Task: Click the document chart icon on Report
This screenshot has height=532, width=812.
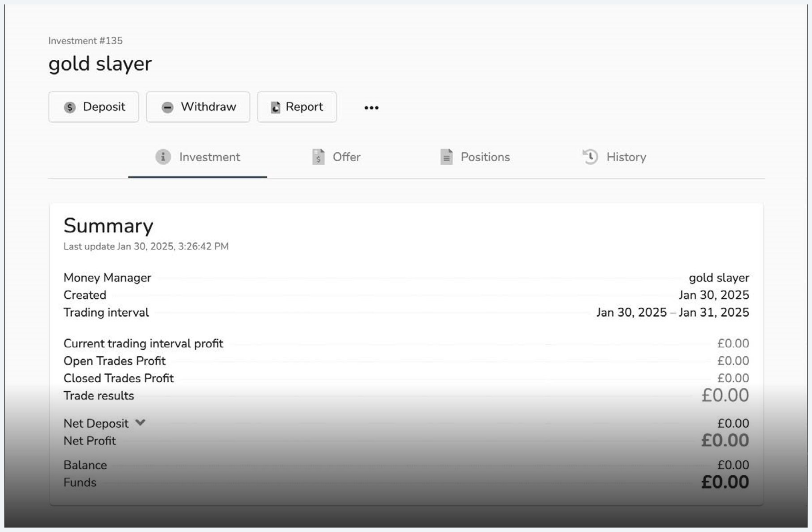Action: coord(275,108)
